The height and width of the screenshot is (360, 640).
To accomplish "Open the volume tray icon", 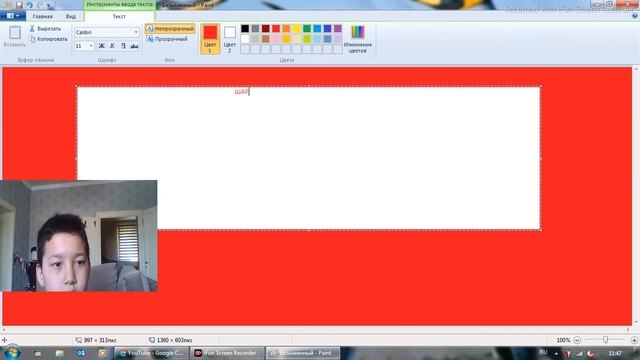I will [591, 353].
